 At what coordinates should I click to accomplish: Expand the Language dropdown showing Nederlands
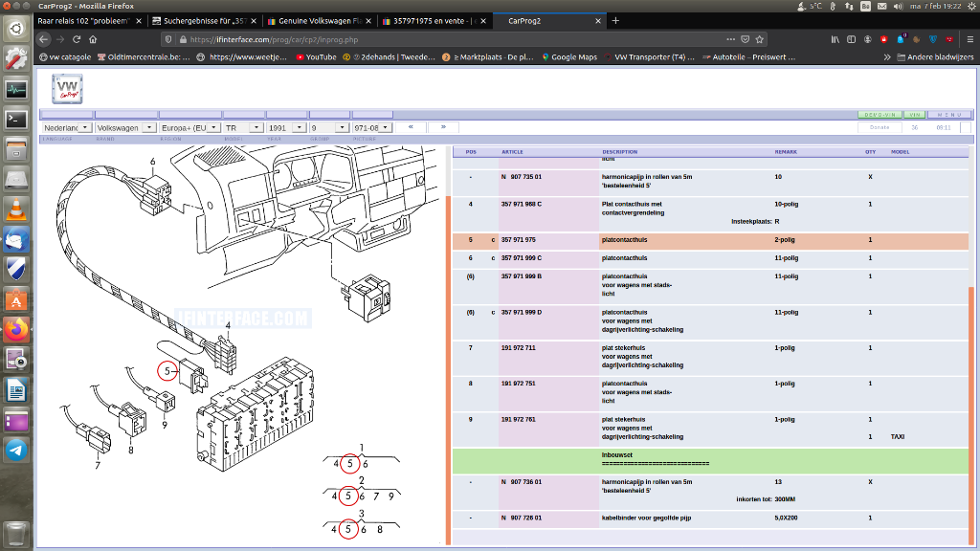[x=66, y=127]
